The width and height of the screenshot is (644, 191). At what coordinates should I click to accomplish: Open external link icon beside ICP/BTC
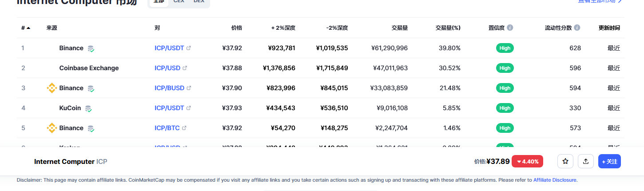(184, 128)
